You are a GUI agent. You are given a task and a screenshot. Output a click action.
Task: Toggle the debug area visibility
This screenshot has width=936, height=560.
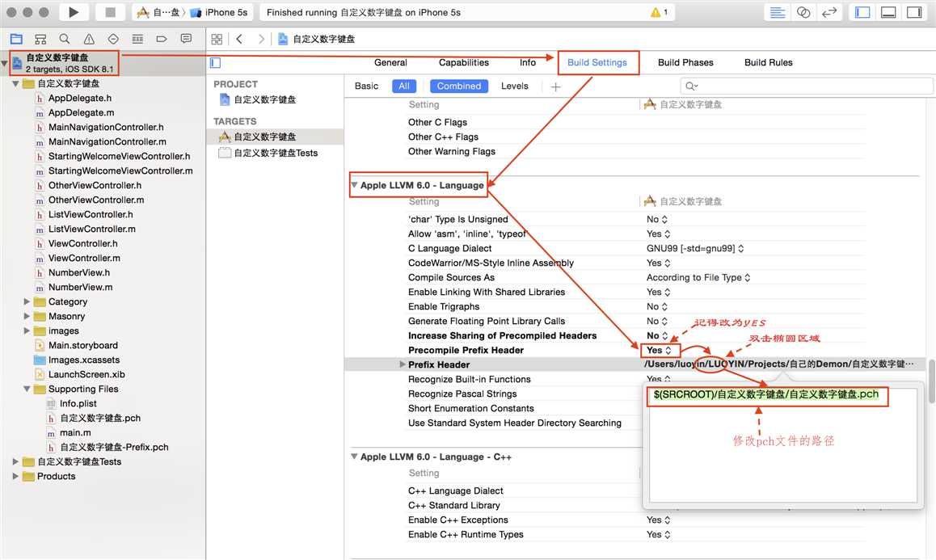(x=888, y=12)
